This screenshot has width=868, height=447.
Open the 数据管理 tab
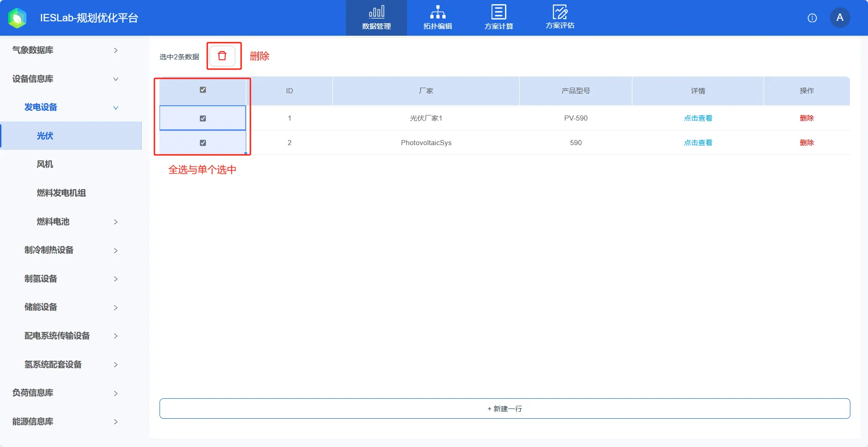point(377,18)
